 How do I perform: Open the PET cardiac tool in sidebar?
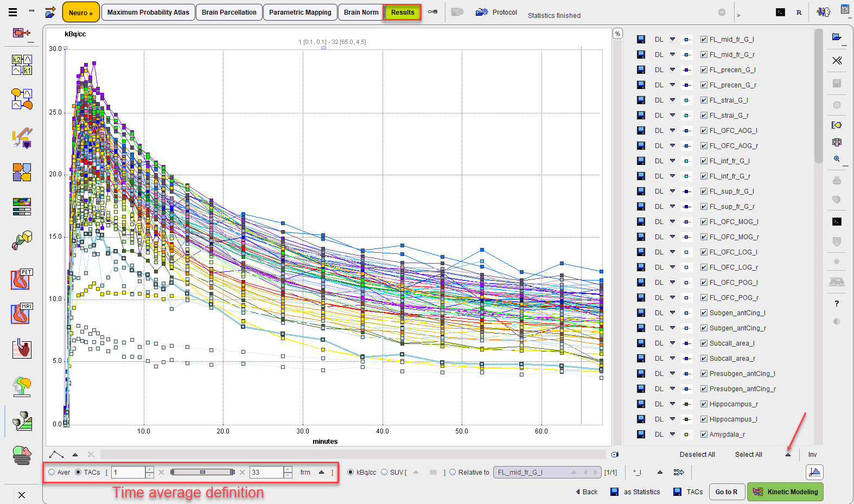22,279
